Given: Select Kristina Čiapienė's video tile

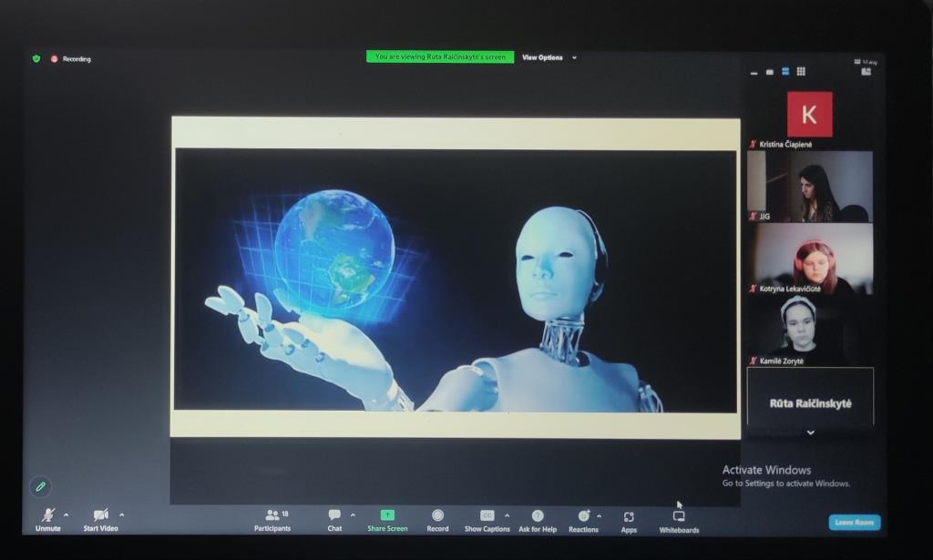Looking at the screenshot, I should tap(810, 119).
